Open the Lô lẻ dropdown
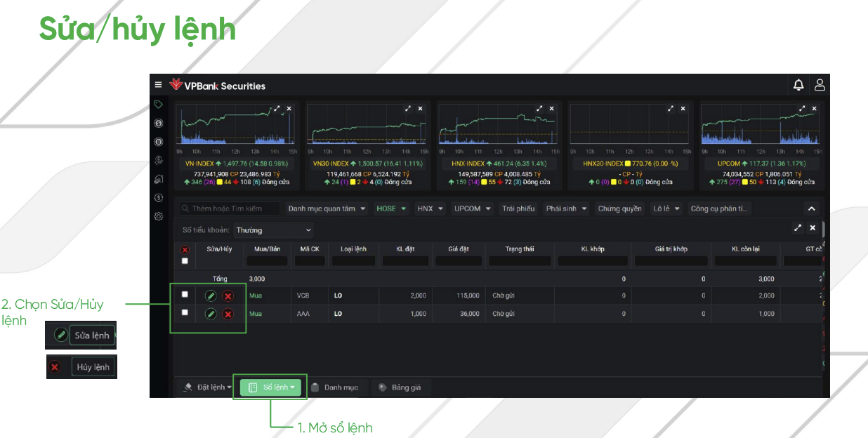This screenshot has width=868, height=438. coord(666,208)
